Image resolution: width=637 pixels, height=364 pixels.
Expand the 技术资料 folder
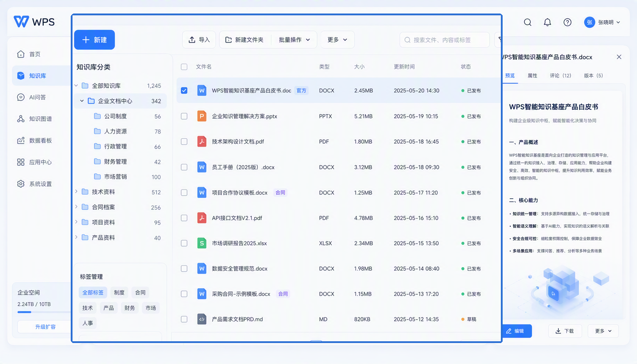76,192
